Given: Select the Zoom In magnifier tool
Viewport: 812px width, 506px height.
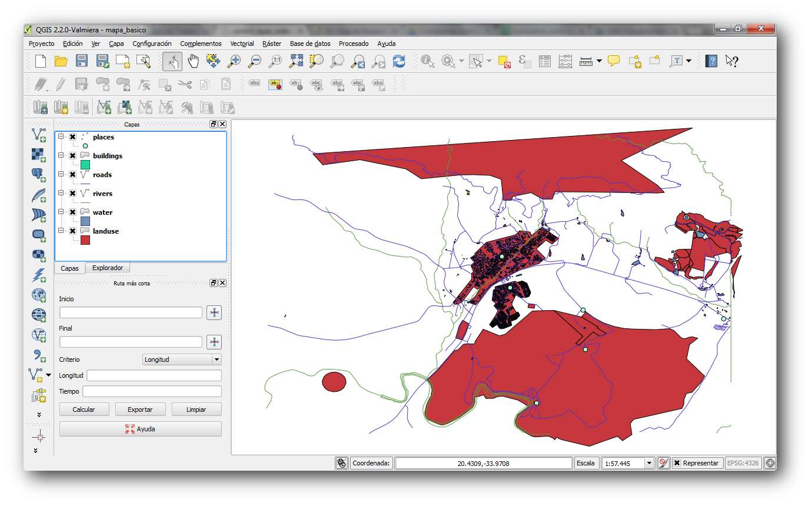Looking at the screenshot, I should 234,61.
